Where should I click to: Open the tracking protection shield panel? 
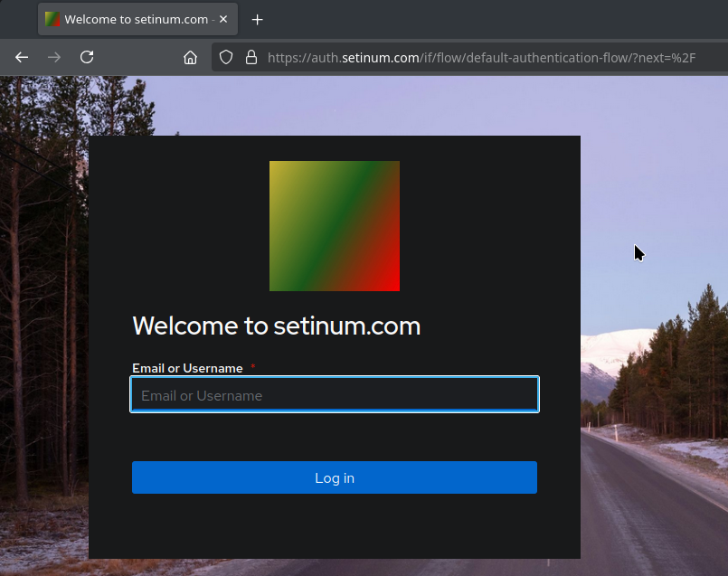click(224, 57)
